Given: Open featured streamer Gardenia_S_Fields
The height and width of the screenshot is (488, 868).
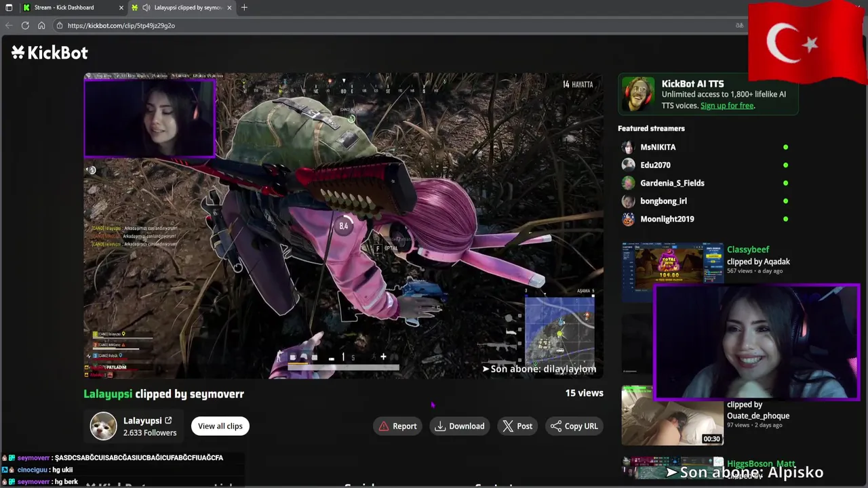Looking at the screenshot, I should click(672, 183).
